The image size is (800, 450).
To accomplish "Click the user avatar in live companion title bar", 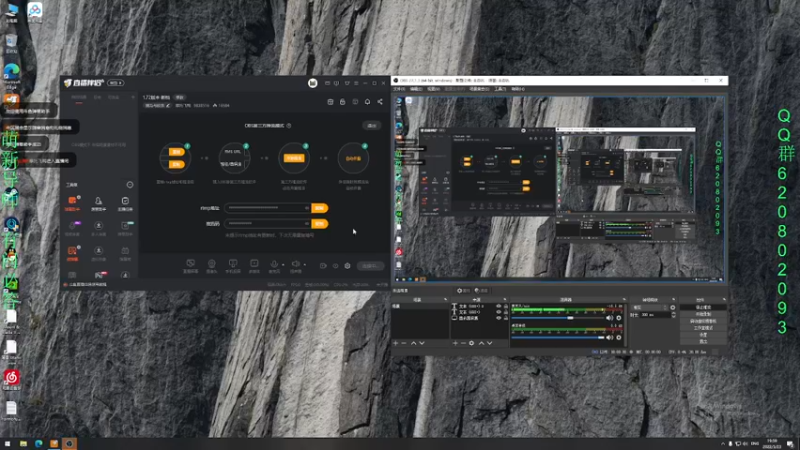I will [313, 83].
